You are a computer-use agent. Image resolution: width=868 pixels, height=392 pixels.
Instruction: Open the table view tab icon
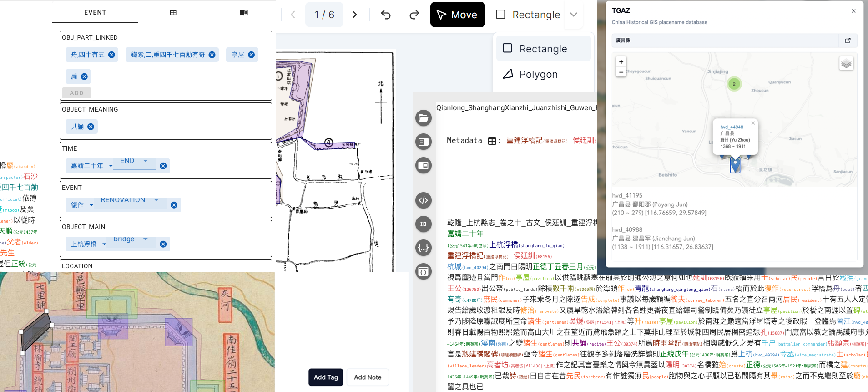pos(173,12)
